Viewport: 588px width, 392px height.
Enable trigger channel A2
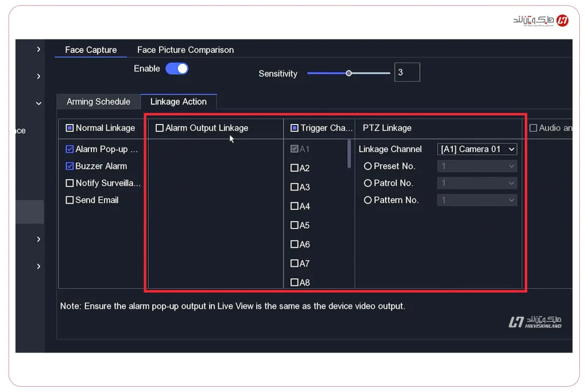tap(295, 167)
